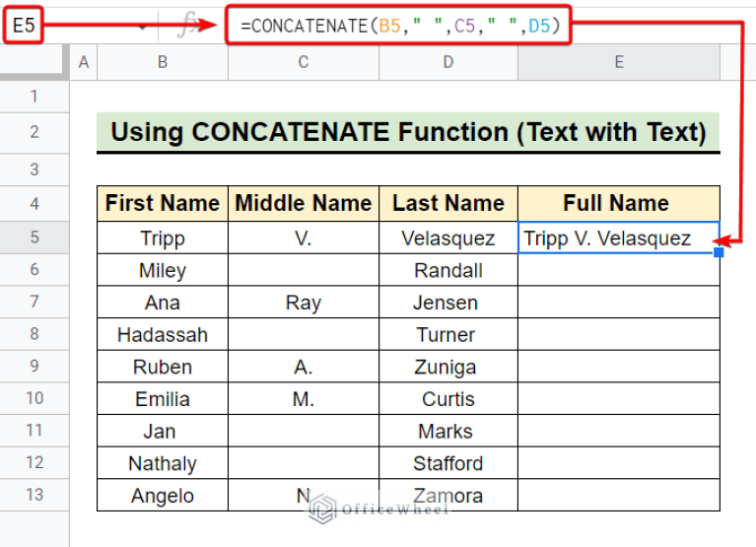Select row 7 header
This screenshot has height=547, width=756.
tap(34, 302)
